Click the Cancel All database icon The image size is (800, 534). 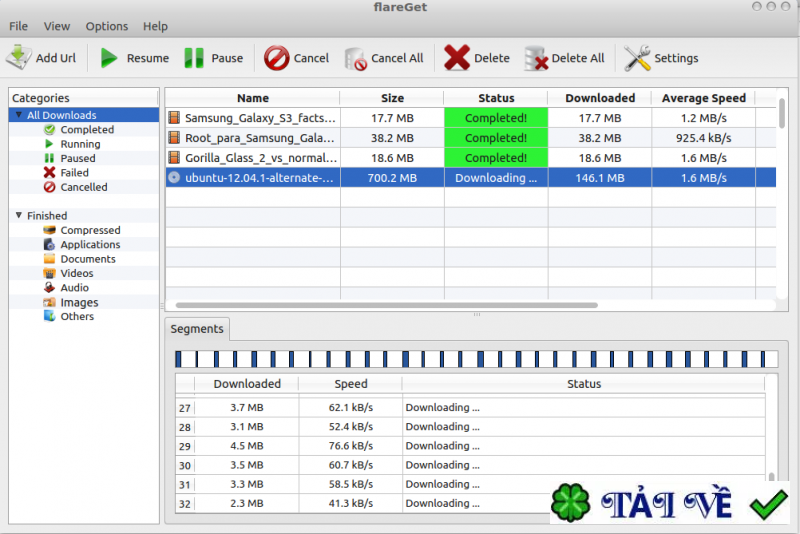[356, 59]
